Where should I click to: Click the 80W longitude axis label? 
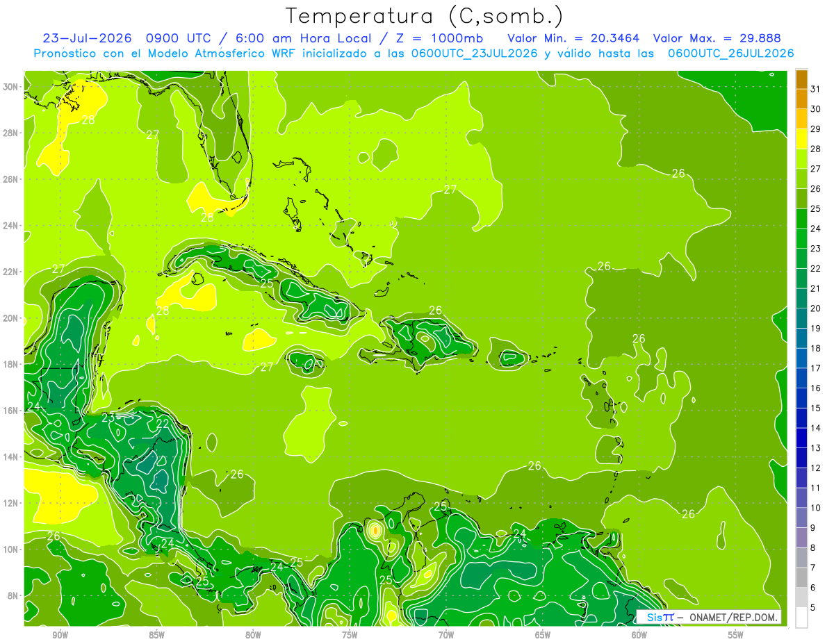253,635
